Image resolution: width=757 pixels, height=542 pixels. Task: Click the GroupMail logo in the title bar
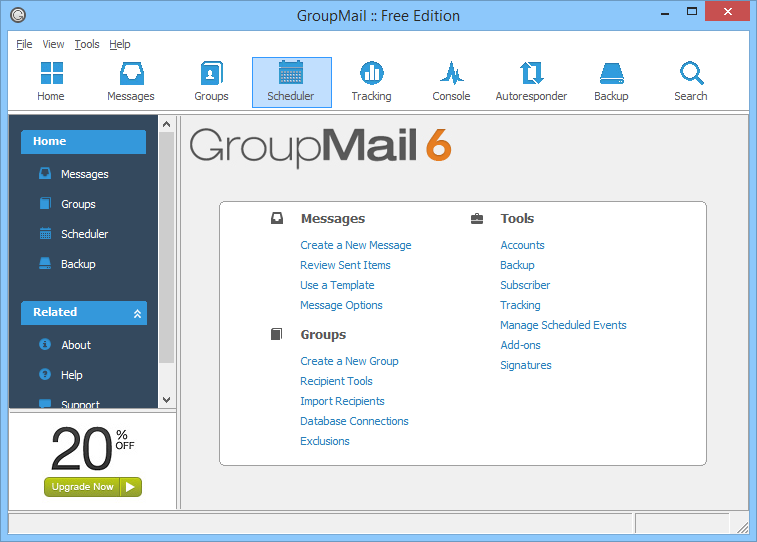(18, 15)
